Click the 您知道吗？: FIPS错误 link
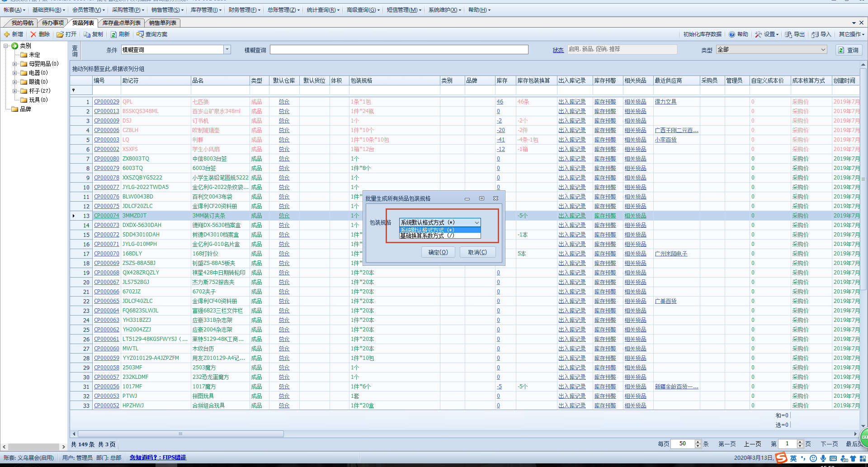This screenshot has height=467, width=868. [158, 458]
